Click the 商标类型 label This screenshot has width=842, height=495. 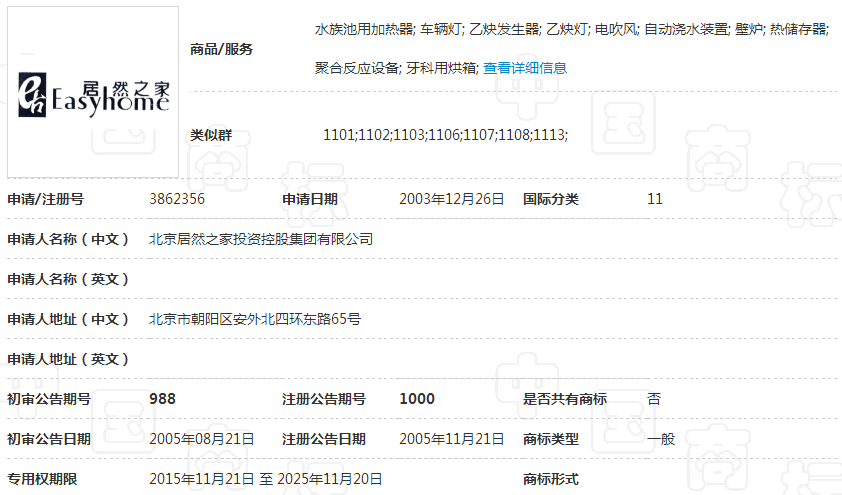tap(551, 439)
